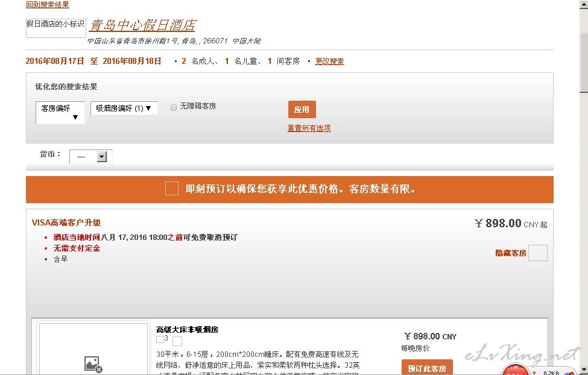Click the square icon beside 隐藏客房
Screen dimensions: 588x375
tap(538, 253)
